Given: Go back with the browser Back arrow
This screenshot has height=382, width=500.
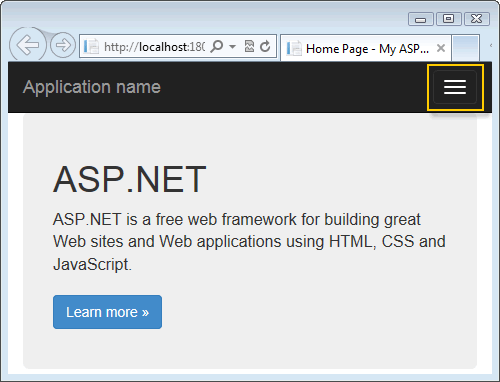Looking at the screenshot, I should (x=28, y=45).
